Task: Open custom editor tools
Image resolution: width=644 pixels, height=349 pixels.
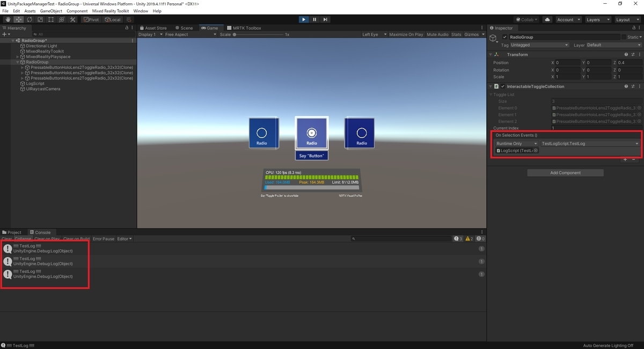Action: (x=72, y=20)
